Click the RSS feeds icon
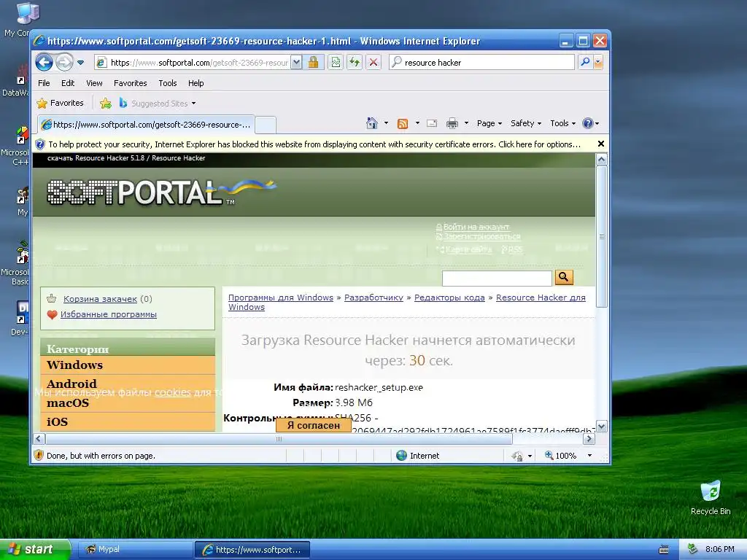 [403, 123]
